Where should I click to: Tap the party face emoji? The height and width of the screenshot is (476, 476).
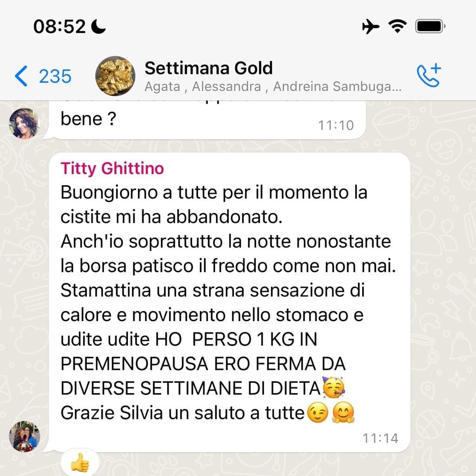(333, 388)
